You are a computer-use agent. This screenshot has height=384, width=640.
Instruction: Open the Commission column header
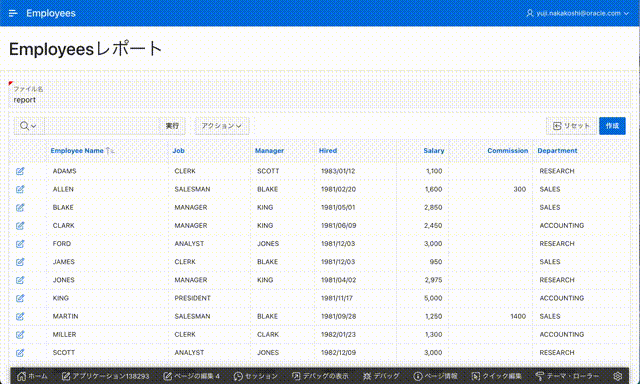pyautogui.click(x=508, y=151)
